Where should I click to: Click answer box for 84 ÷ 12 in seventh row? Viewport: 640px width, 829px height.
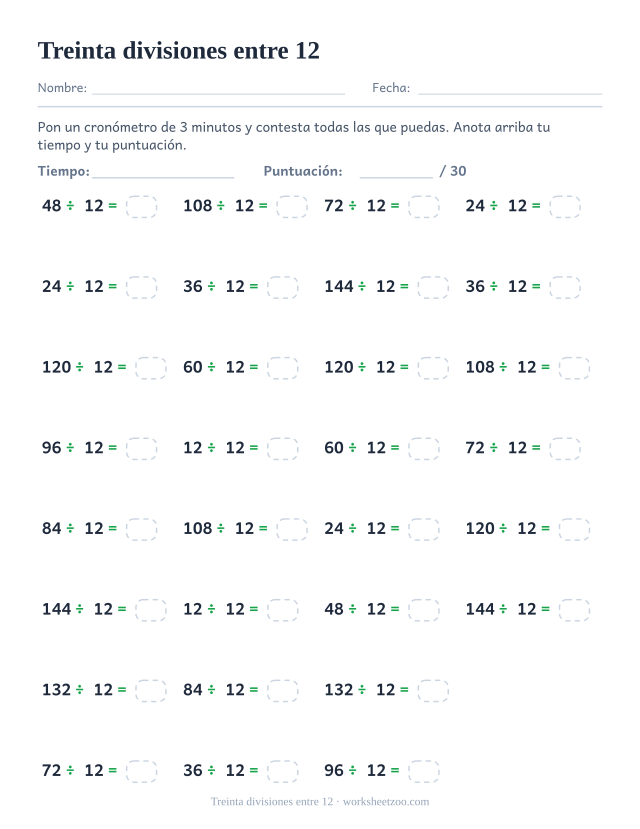pos(283,690)
